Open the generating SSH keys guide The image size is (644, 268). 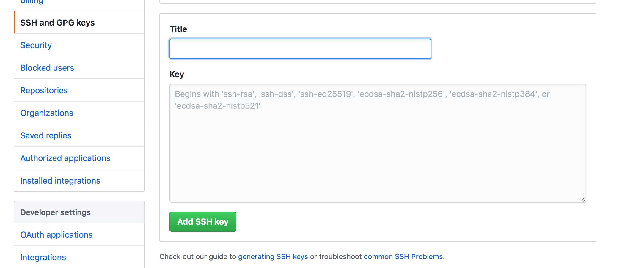pyautogui.click(x=273, y=256)
